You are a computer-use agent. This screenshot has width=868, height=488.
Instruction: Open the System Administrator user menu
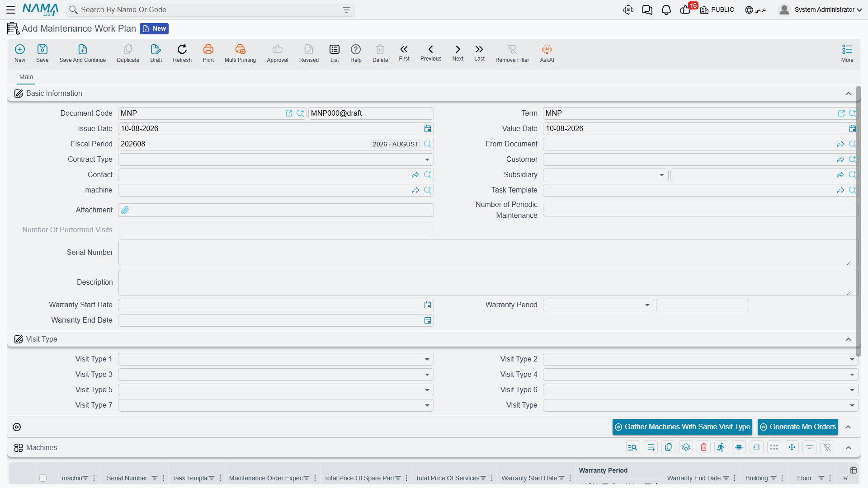coord(821,9)
